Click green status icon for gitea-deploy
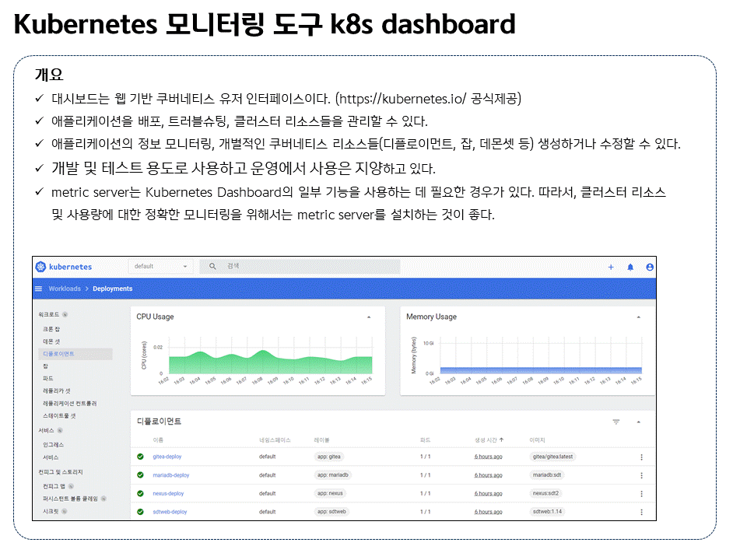This screenshot has width=747, height=560. [140, 457]
